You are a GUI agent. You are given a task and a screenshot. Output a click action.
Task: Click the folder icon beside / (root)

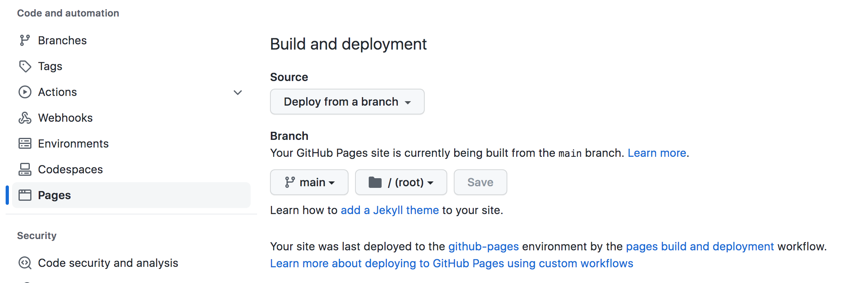coord(375,182)
